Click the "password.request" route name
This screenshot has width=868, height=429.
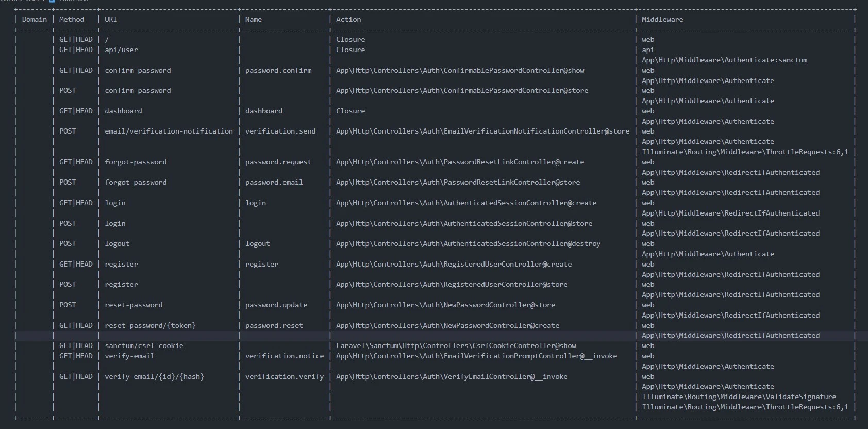[x=278, y=162]
